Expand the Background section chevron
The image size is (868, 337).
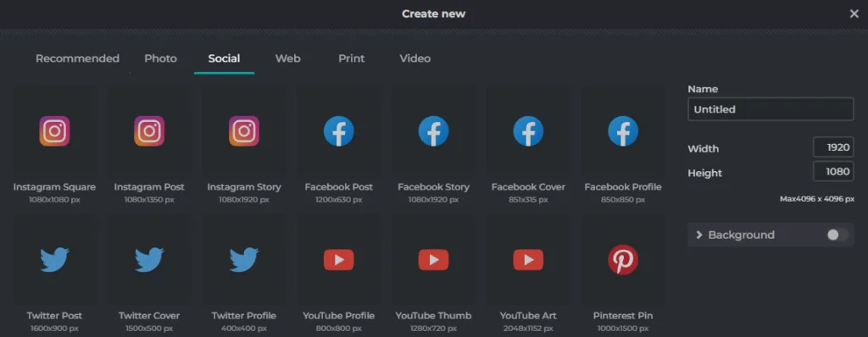pos(698,235)
